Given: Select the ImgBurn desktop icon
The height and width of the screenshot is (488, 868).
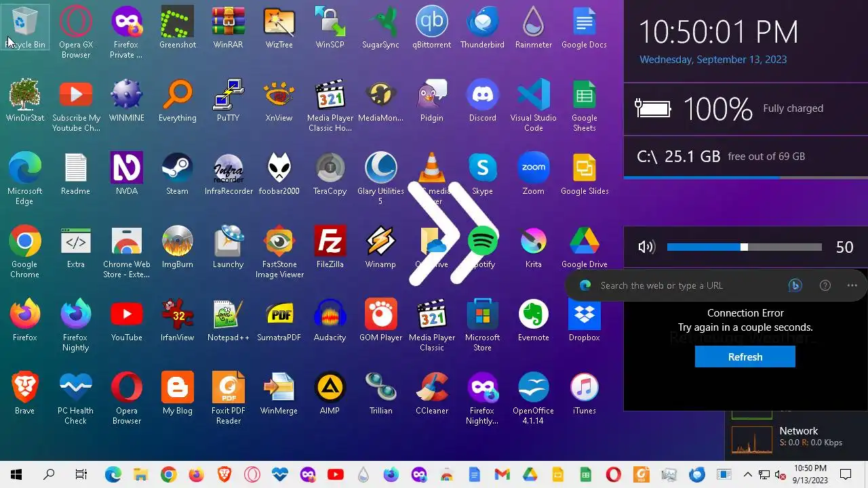Looking at the screenshot, I should point(178,247).
